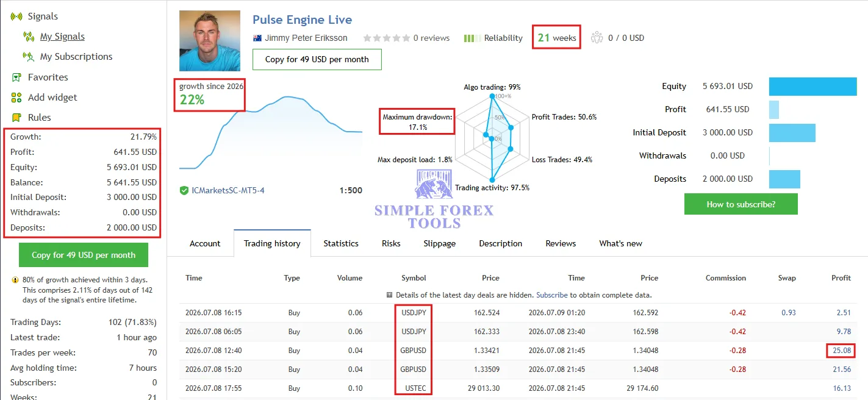Open the Risks tab
This screenshot has height=400, width=868.
point(391,243)
